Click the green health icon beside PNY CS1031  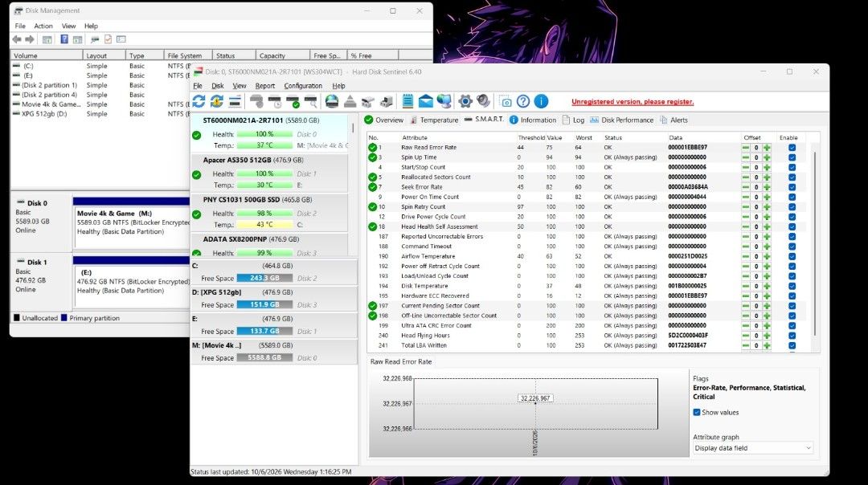tap(197, 214)
